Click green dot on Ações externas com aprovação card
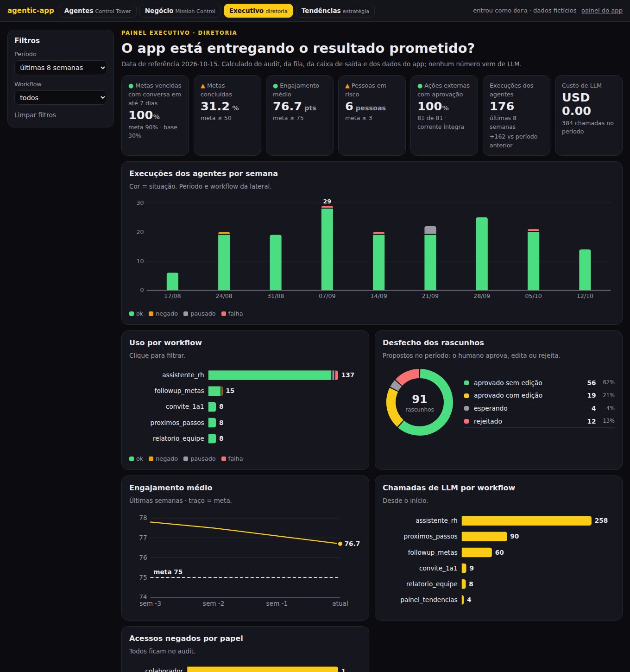Screen dimensions: 630x672 point(420,86)
